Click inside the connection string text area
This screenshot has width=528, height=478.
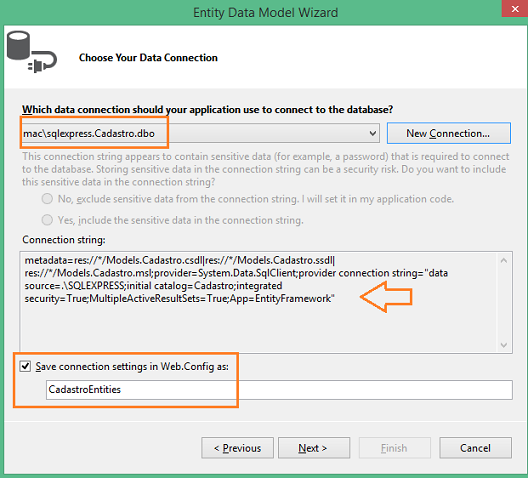pos(258,302)
